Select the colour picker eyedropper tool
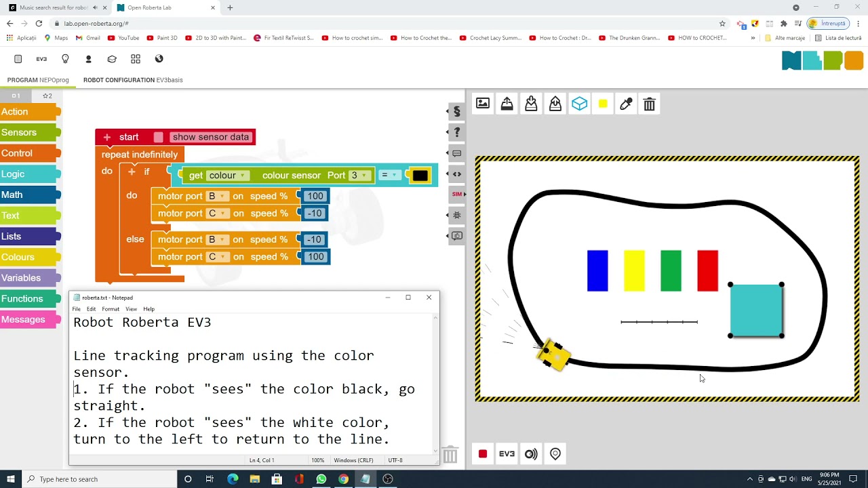 pyautogui.click(x=626, y=104)
